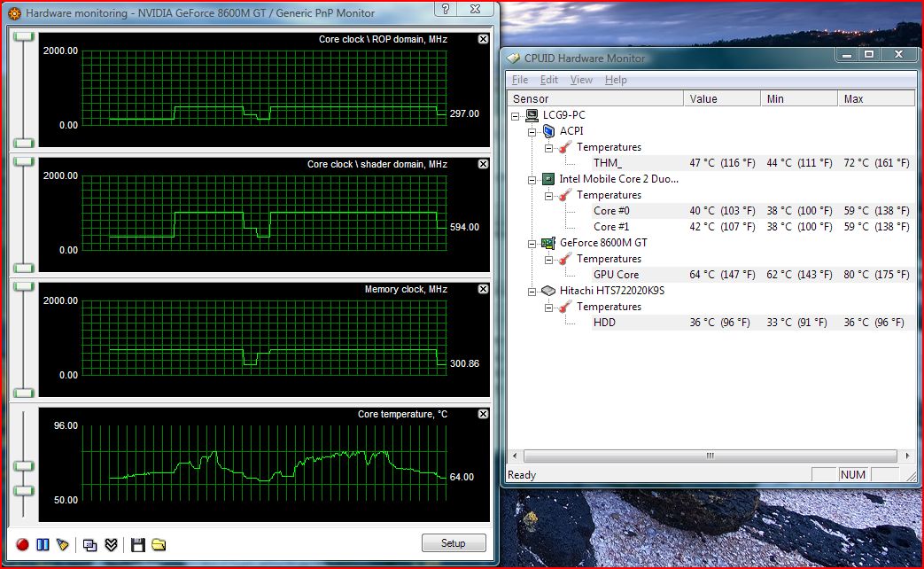
Task: Click the horizontal scrollbar thumb in CPUID monitor
Action: click(710, 456)
